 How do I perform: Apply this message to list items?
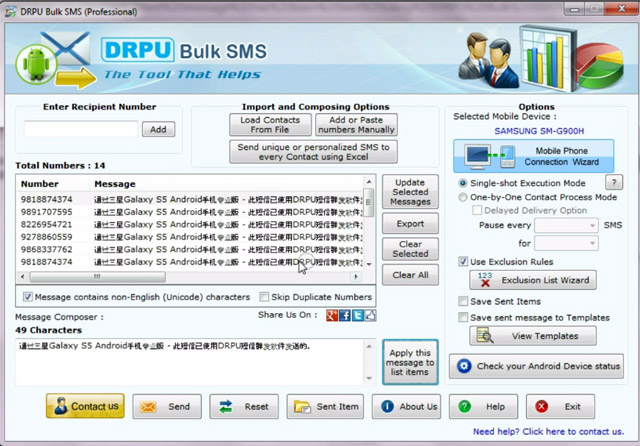tap(410, 362)
